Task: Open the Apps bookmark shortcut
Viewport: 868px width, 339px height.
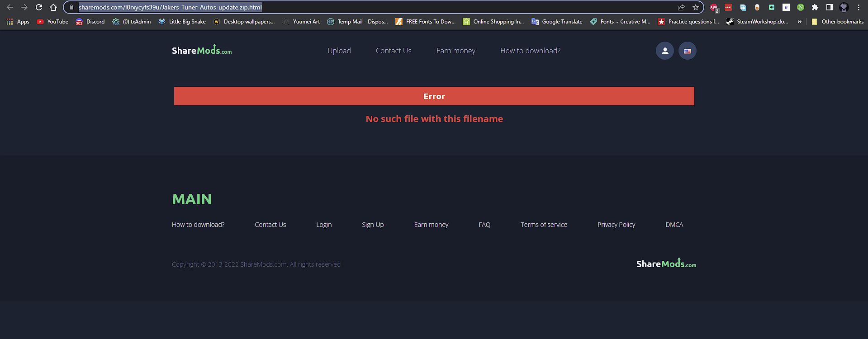Action: tap(18, 22)
